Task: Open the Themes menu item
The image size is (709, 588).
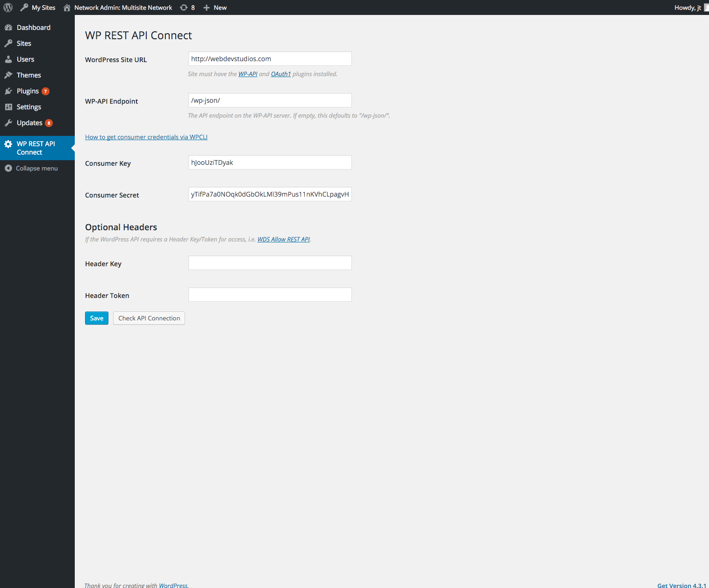Action: (37, 75)
